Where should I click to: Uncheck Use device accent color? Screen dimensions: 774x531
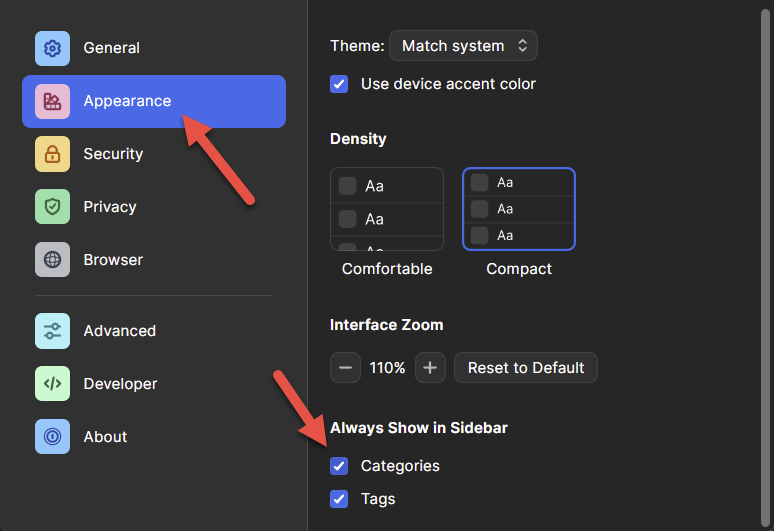[339, 84]
